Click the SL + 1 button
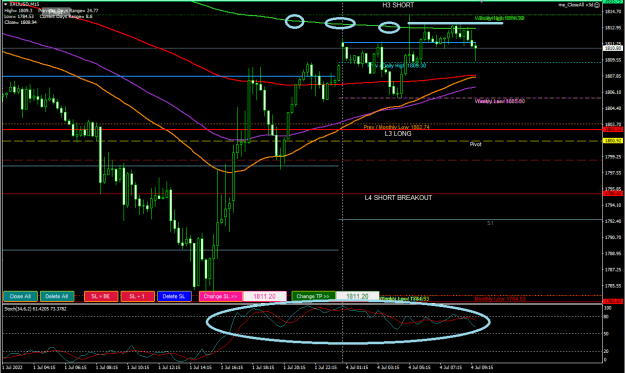The width and height of the screenshot is (625, 373). click(x=138, y=296)
